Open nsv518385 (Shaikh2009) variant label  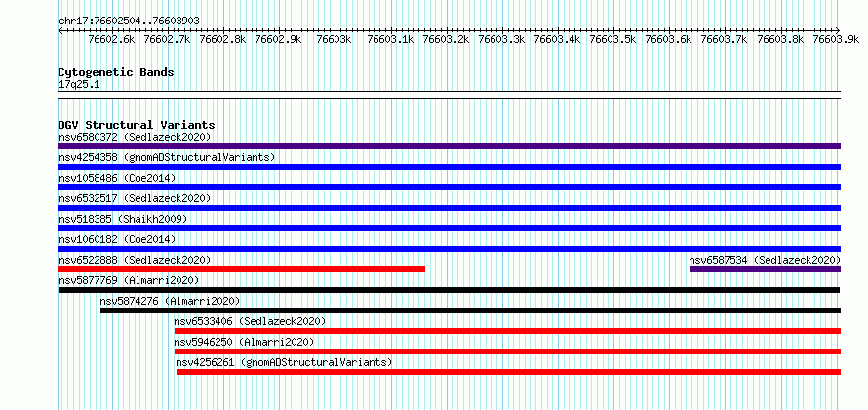(123, 219)
